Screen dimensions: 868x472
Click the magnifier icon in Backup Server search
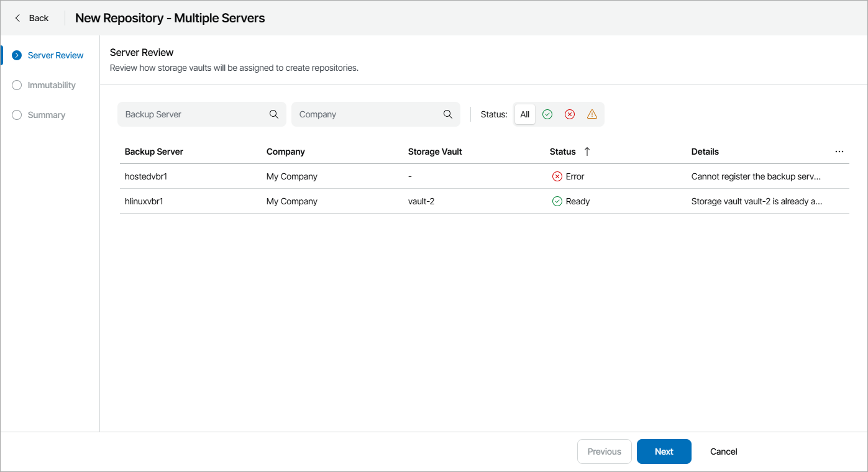point(274,114)
